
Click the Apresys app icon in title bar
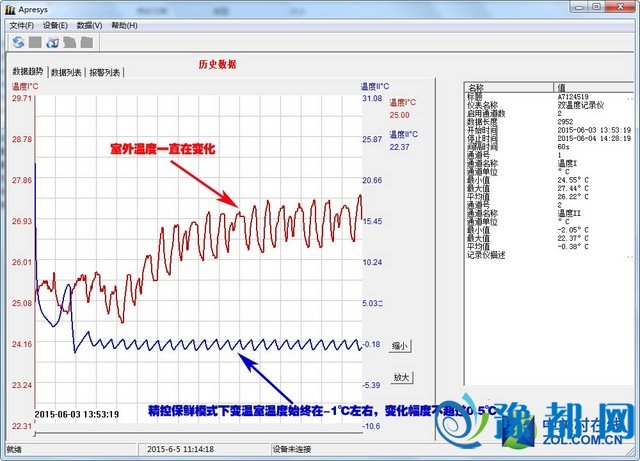coord(10,7)
